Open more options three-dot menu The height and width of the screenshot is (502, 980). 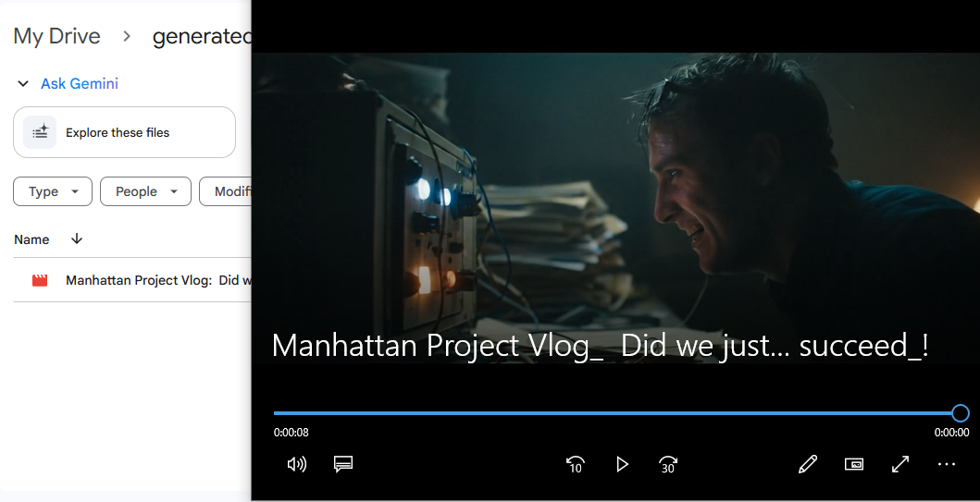947,464
